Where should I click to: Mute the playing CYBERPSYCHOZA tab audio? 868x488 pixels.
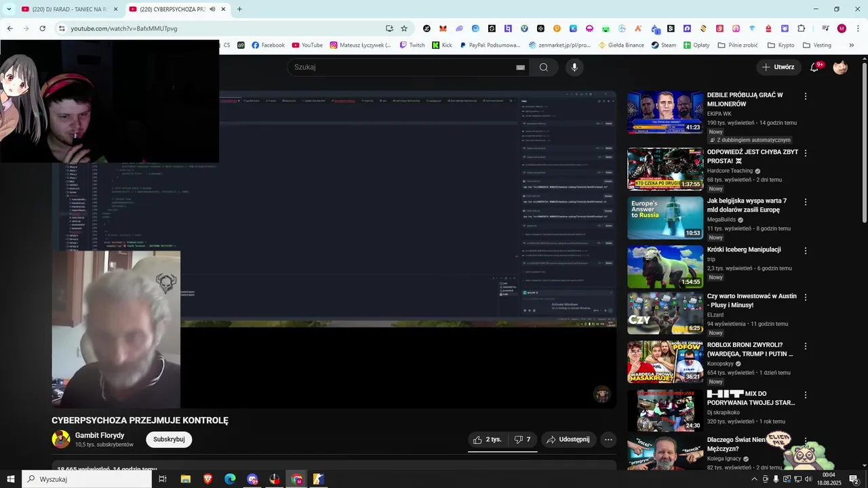click(x=212, y=9)
